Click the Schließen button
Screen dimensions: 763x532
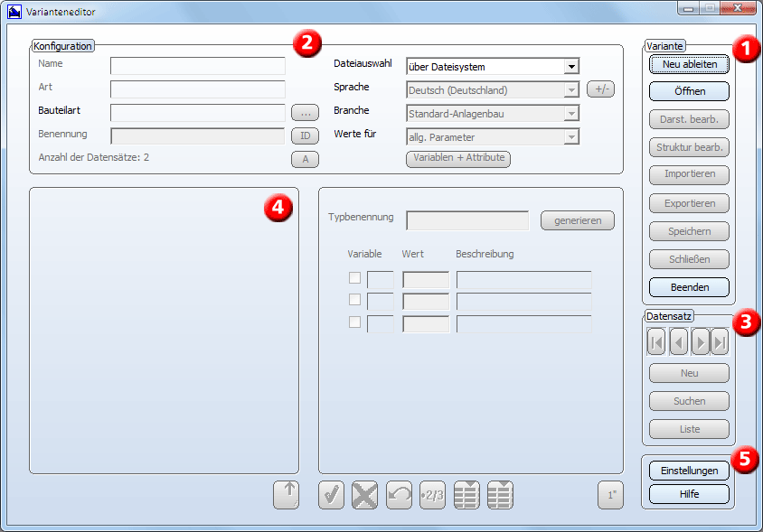[x=690, y=259]
